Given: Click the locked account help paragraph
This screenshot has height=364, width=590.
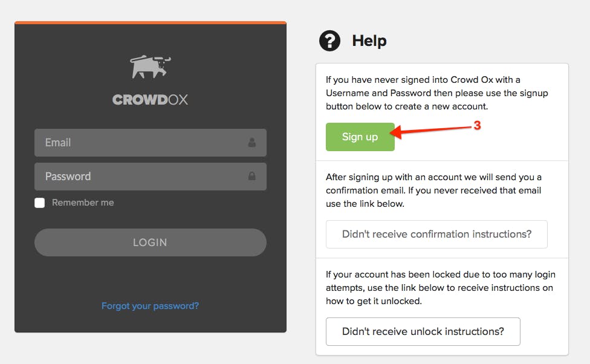Looking at the screenshot, I should point(441,288).
